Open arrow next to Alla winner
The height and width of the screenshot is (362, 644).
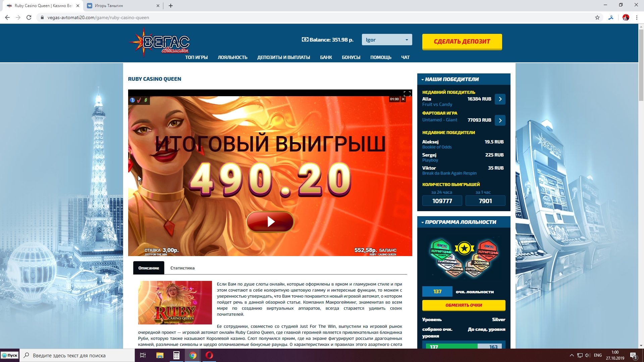500,99
